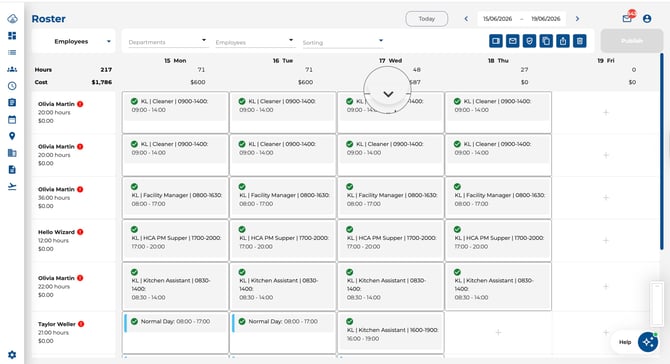Click the trash delete toolbar icon
This screenshot has height=364, width=670.
(x=580, y=41)
